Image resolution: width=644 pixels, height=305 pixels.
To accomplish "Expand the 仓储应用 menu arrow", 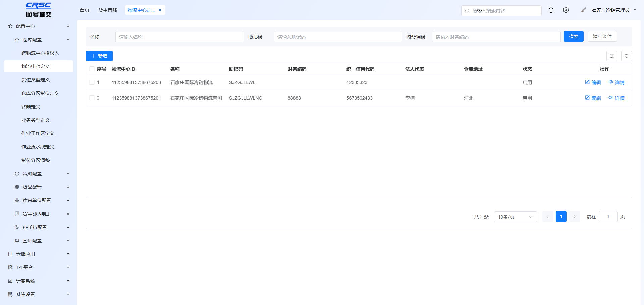I will point(68,254).
